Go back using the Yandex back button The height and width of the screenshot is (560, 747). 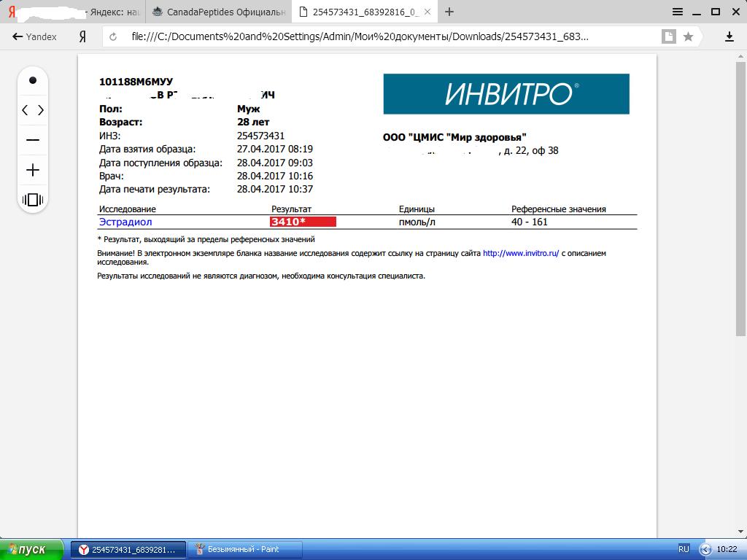click(x=34, y=36)
